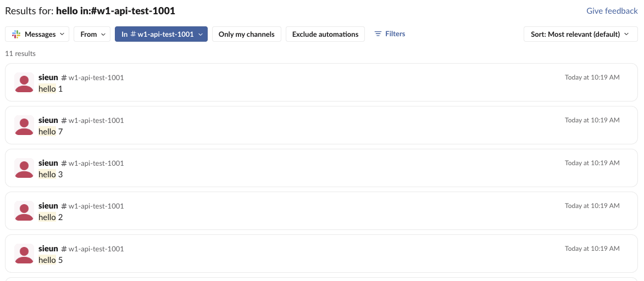The image size is (644, 281).
Task: Open channel link on hello 2 result
Action: coord(92,206)
